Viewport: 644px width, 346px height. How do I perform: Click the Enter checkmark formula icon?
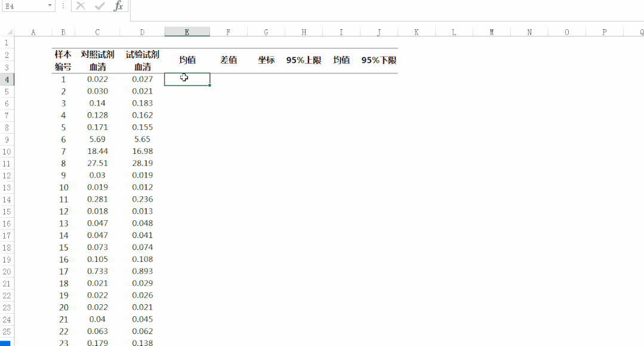(x=100, y=6)
